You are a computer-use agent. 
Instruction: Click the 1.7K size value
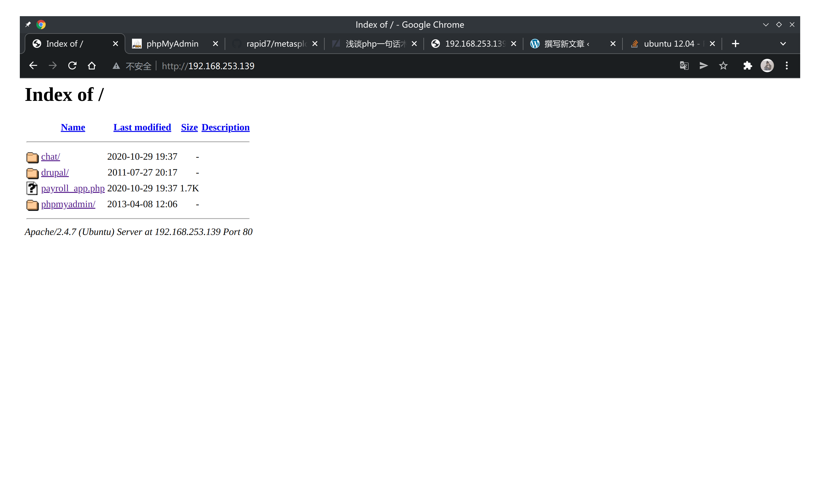(189, 188)
